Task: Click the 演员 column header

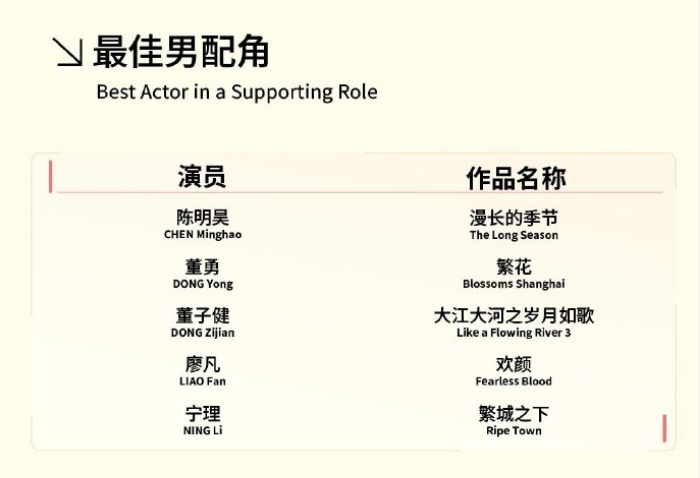Action: (x=202, y=176)
